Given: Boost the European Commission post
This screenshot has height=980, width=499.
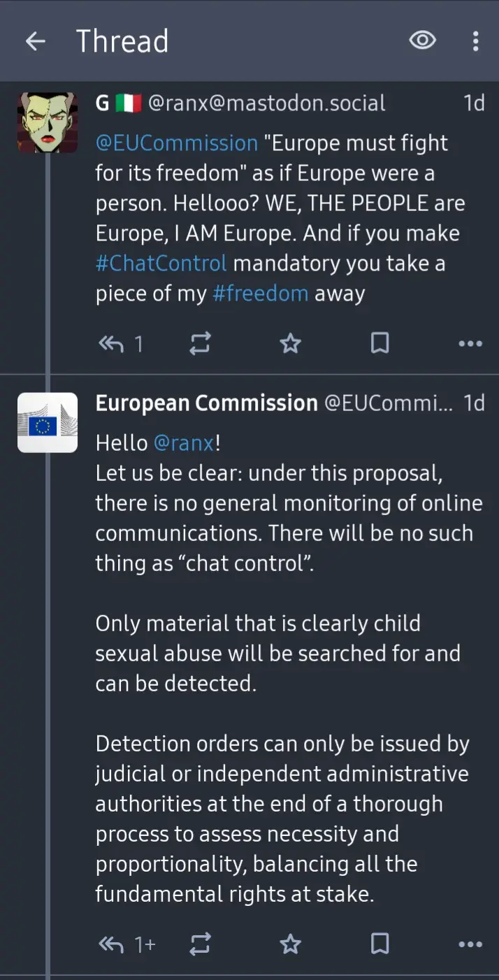Looking at the screenshot, I should tap(200, 945).
